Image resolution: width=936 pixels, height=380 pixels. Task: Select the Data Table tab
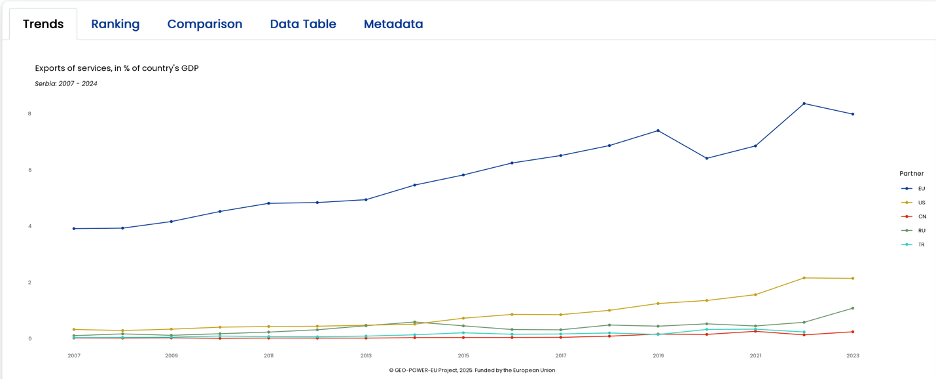click(x=303, y=24)
